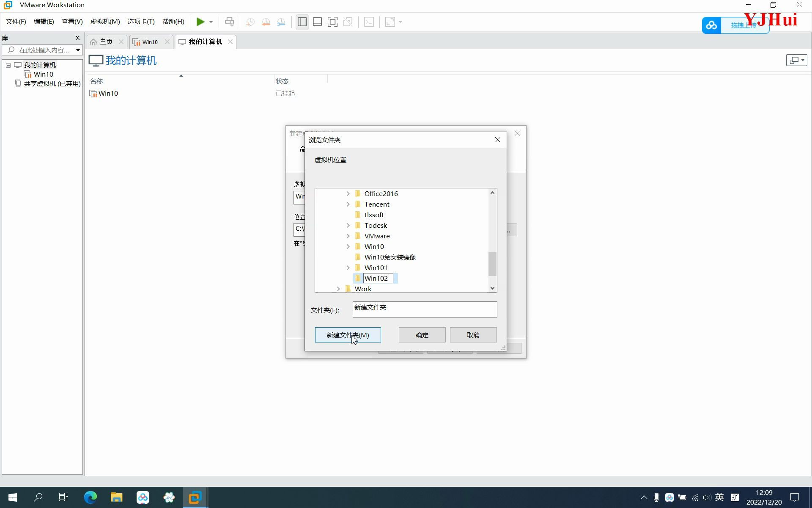This screenshot has height=508, width=812.
Task: Click the folder tree scroll up arrow
Action: (x=492, y=193)
